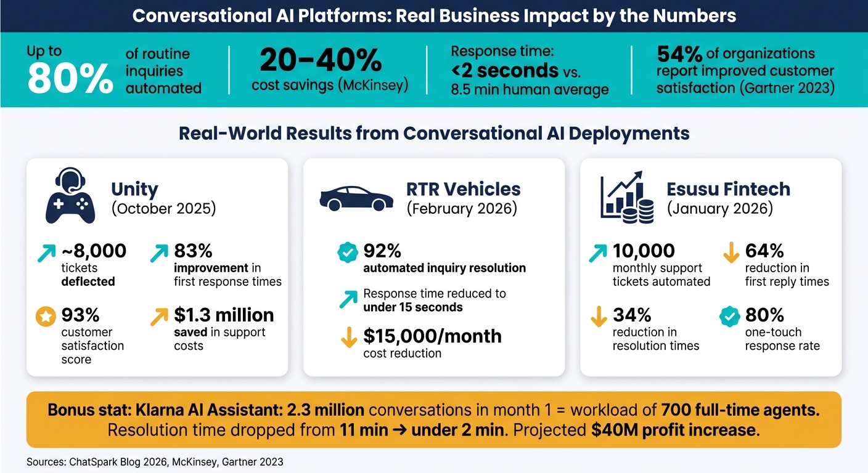Screen dimensions: 868x473
Task: Click the '8.5 min human average' text
Action: tap(530, 89)
